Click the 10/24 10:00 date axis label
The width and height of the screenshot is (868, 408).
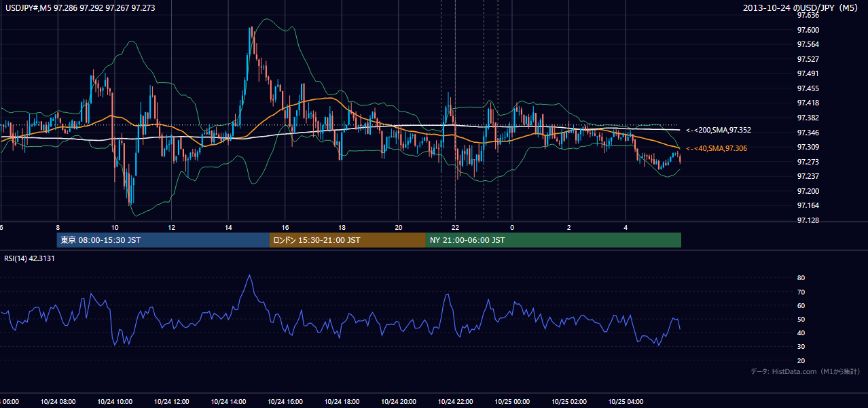click(x=115, y=401)
